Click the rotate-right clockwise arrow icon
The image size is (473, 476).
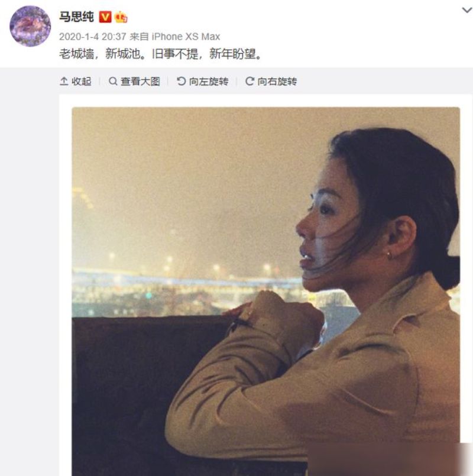(250, 82)
